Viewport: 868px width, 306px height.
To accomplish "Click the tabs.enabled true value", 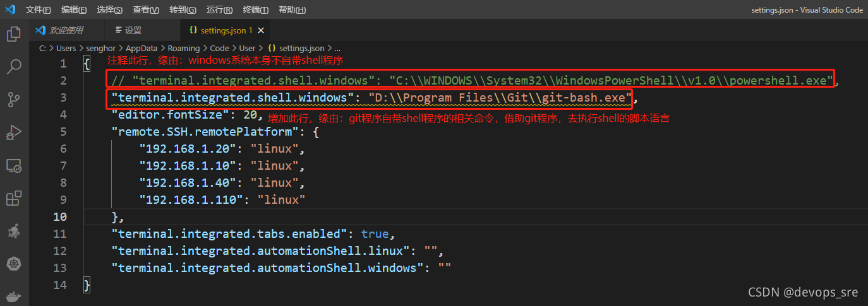I will click(375, 234).
